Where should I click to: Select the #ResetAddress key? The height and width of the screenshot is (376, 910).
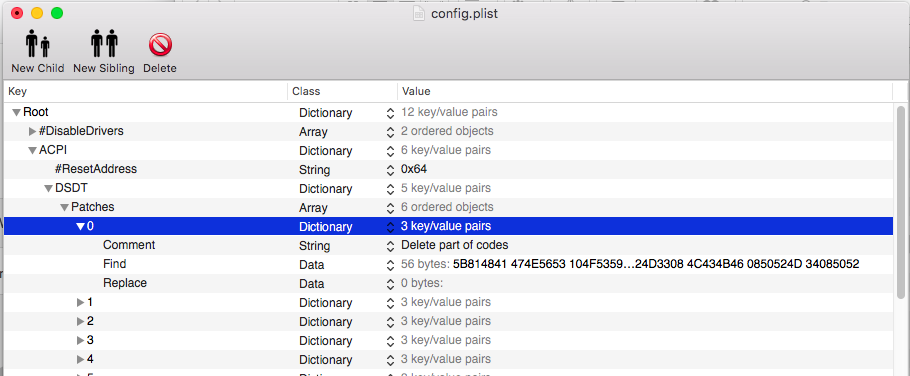[96, 169]
